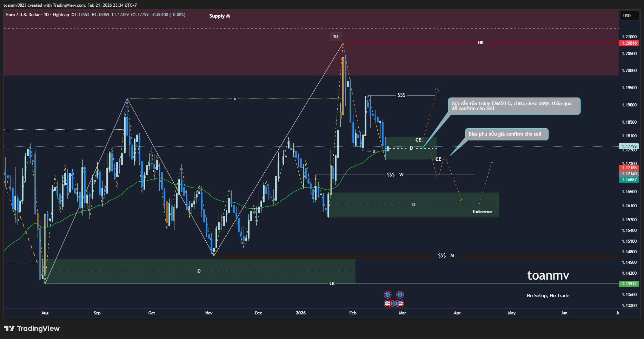
Task: Open the upper-left EU flag economic event
Action: coord(388,295)
